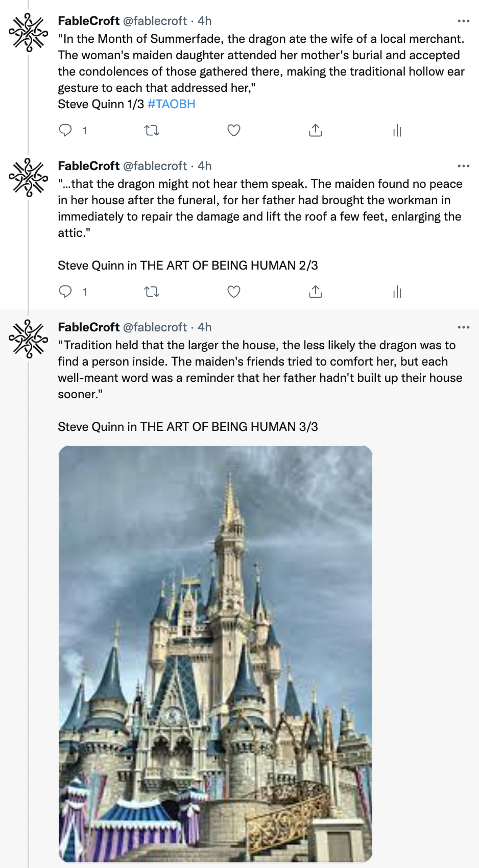View analytics for the second tweet
This screenshot has width=479, height=868.
coord(397,292)
